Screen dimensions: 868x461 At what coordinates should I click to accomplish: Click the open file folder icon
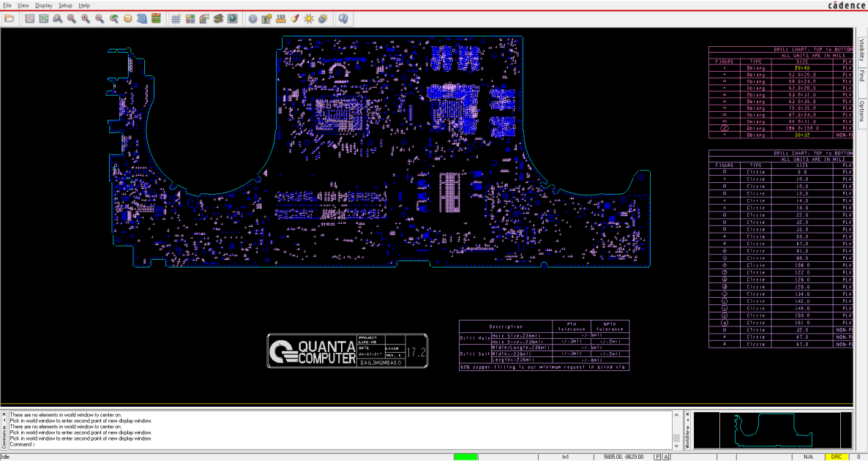click(9, 19)
